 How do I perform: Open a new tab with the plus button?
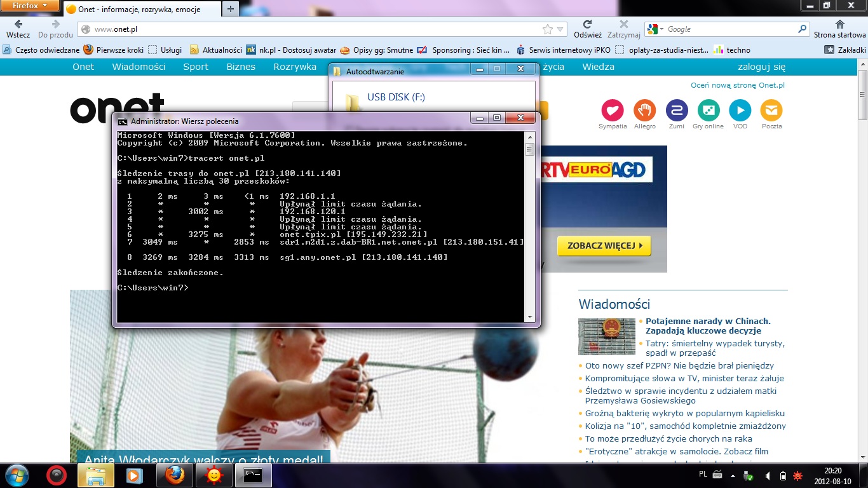coord(230,9)
